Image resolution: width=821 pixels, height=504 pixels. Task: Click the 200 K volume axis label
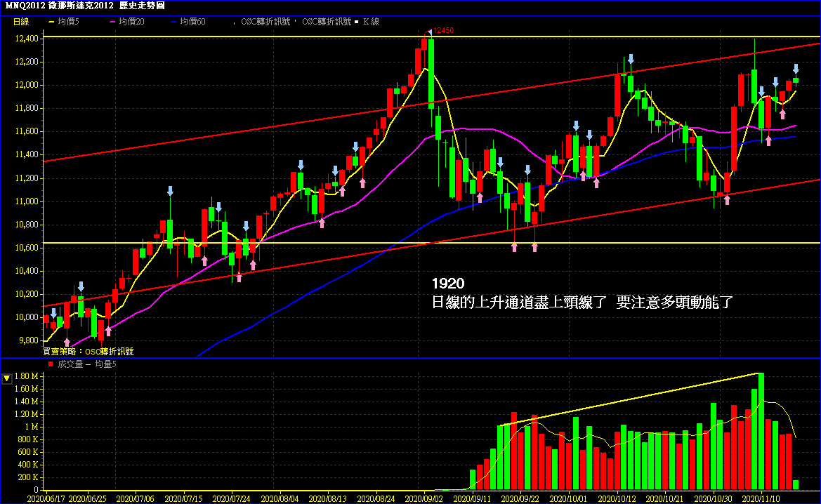click(28, 477)
